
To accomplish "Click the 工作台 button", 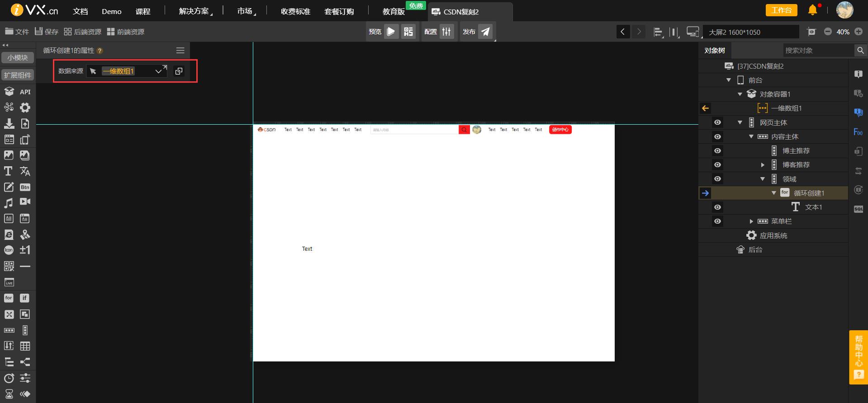I will [x=781, y=10].
